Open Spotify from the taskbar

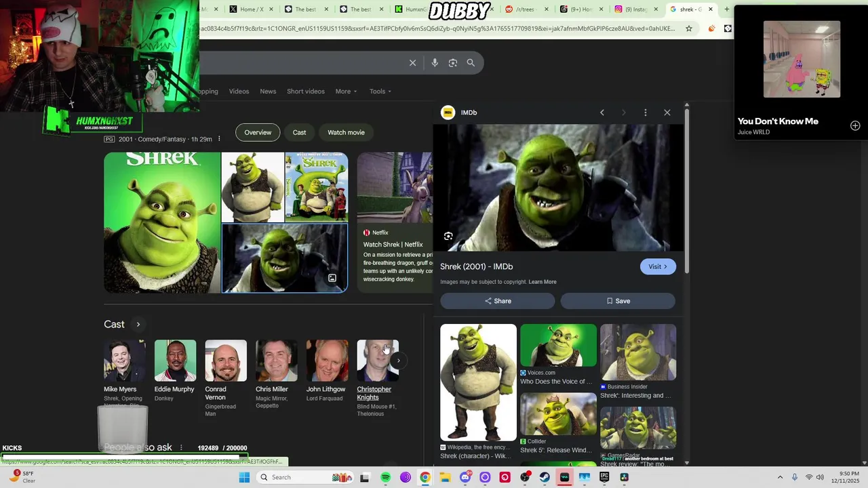click(x=385, y=477)
